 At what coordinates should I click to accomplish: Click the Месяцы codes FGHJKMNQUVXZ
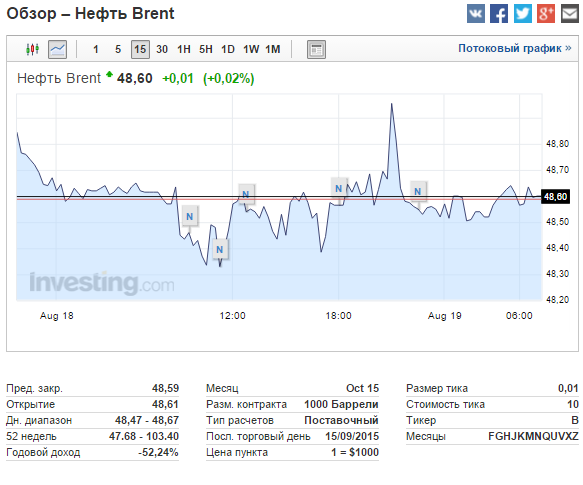pyautogui.click(x=534, y=436)
